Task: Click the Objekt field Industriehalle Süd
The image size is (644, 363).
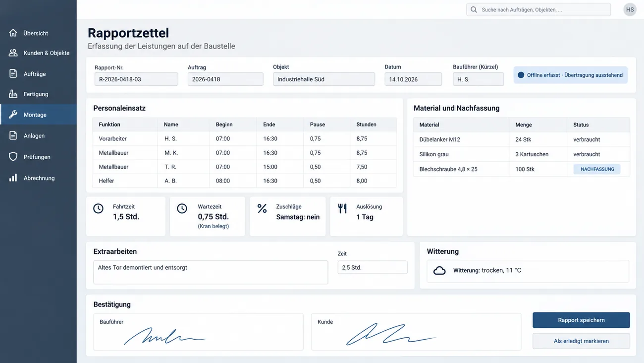Action: tap(324, 79)
